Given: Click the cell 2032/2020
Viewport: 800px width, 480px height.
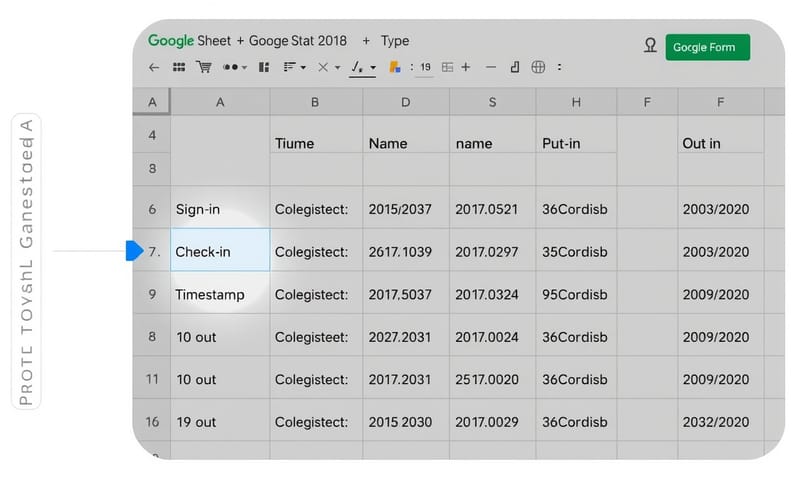Looking at the screenshot, I should 720,422.
